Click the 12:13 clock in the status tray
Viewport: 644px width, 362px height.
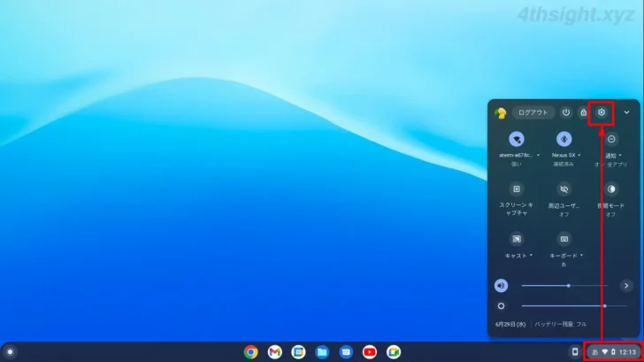pyautogui.click(x=627, y=352)
